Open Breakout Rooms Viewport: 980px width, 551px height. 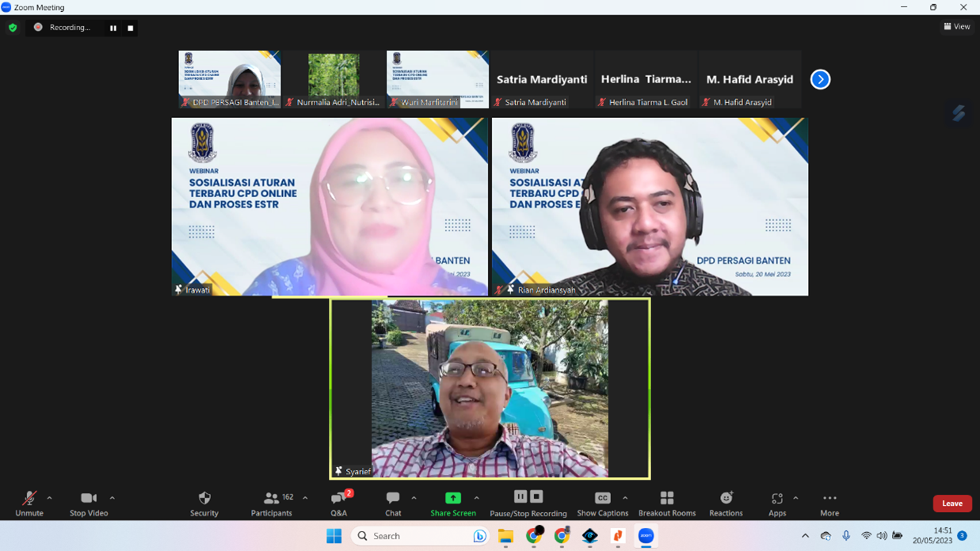666,503
